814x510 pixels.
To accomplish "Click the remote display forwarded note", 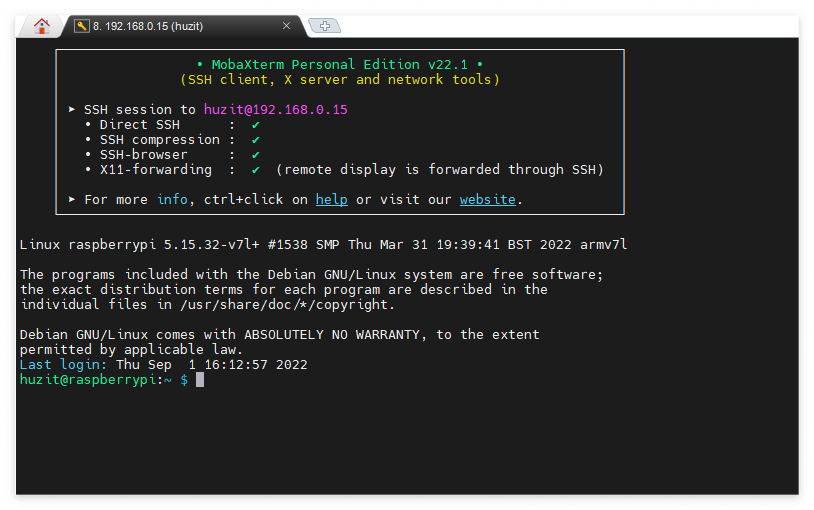I will point(440,170).
